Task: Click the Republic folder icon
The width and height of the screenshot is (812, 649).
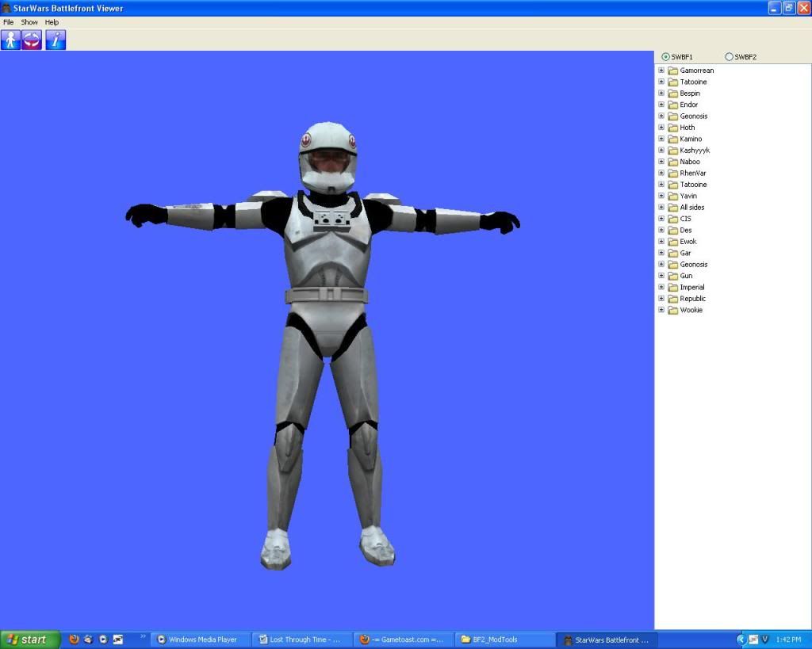Action: 672,298
